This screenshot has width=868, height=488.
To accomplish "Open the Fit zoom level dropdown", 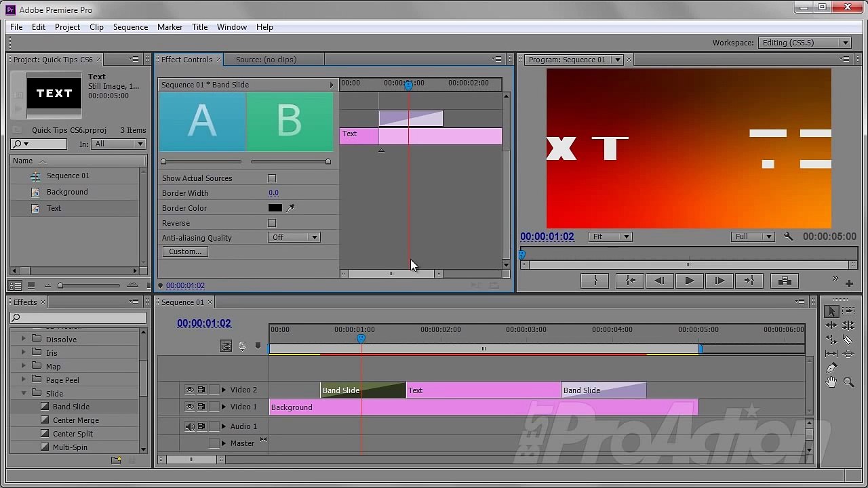I will pos(611,237).
